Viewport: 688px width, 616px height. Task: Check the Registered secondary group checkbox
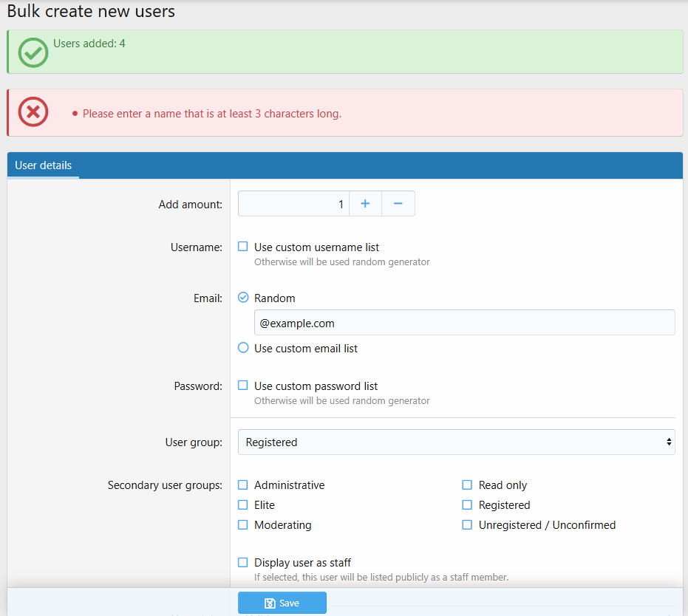467,505
